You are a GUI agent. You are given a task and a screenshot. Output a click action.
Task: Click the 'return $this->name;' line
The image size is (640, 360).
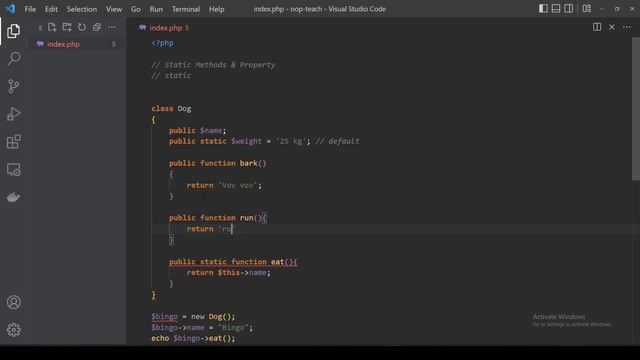tap(229, 273)
